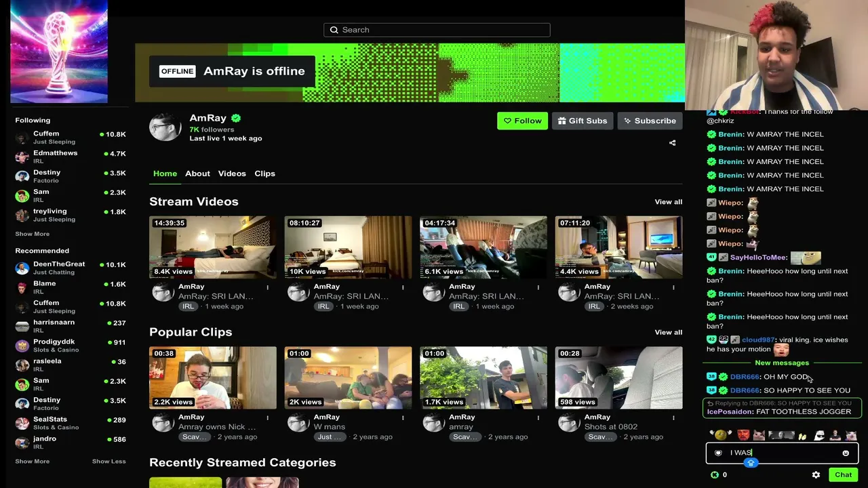The height and width of the screenshot is (488, 868).
Task: Expand Recommended list with Show More
Action: pos(33,461)
